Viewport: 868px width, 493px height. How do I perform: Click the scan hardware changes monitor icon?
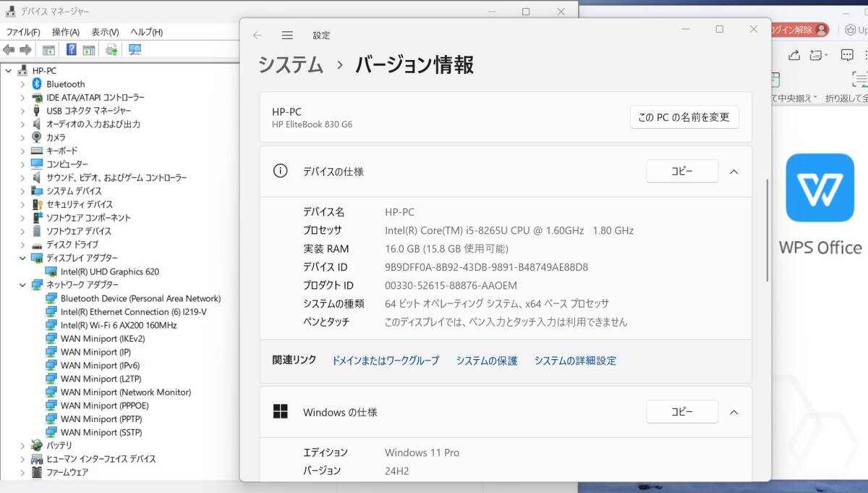(x=135, y=50)
